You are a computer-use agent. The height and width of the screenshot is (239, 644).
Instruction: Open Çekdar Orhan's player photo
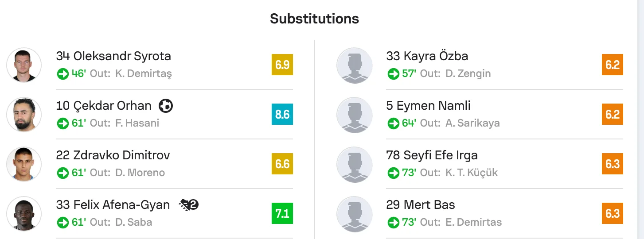click(x=24, y=115)
